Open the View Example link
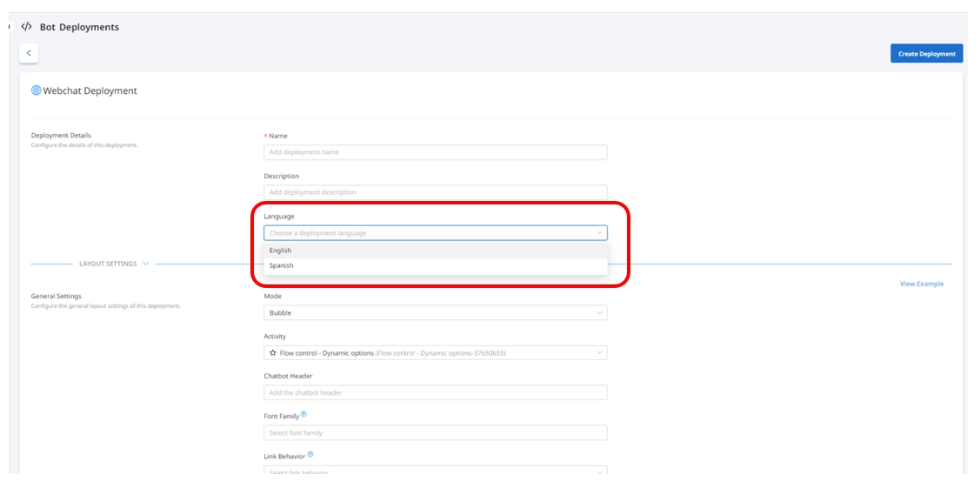This screenshot has width=980, height=501. pos(921,284)
